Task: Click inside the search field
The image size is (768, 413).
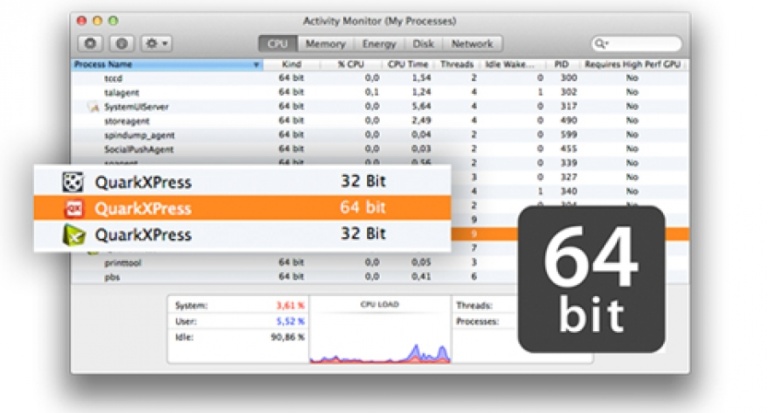Action: (x=640, y=44)
